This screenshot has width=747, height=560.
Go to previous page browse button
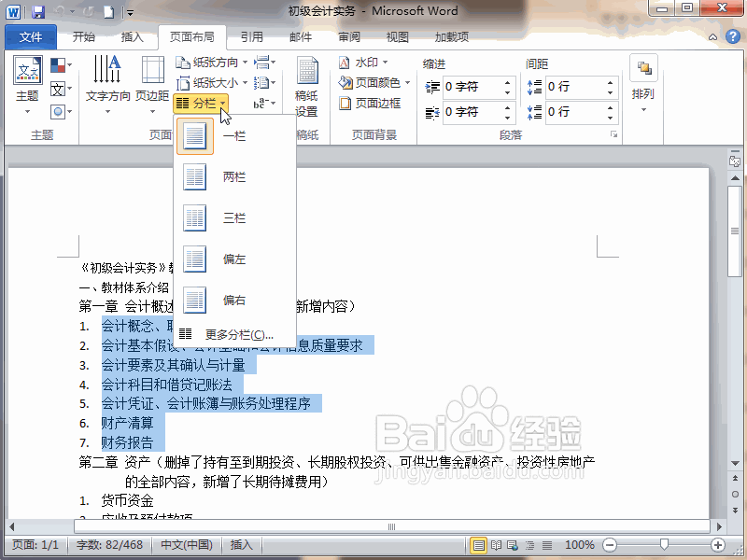pyautogui.click(x=735, y=479)
